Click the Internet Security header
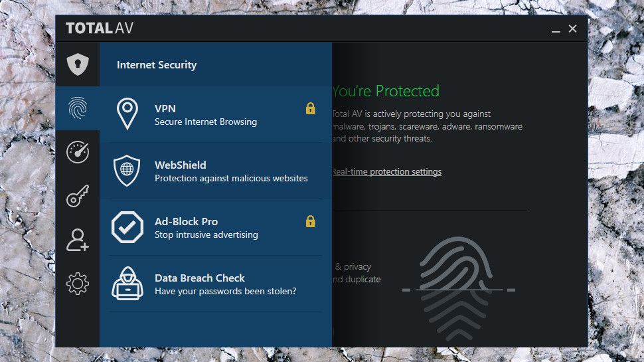The width and height of the screenshot is (644, 362). pyautogui.click(x=157, y=65)
